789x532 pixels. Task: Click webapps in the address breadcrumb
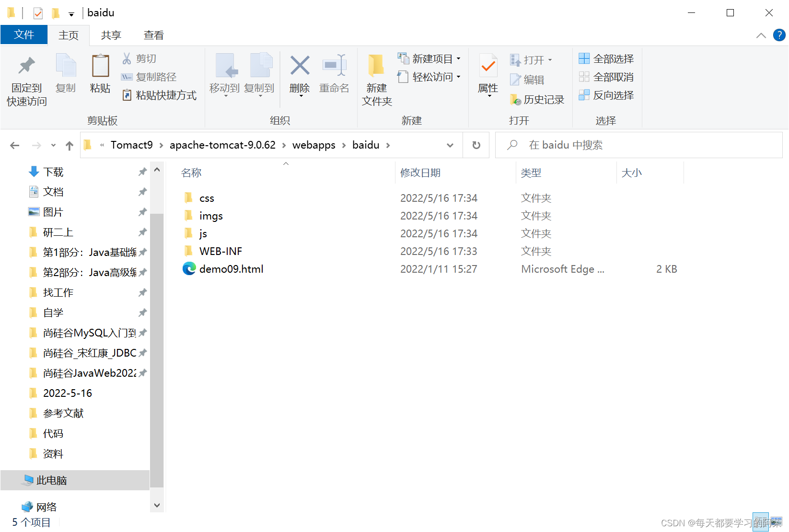click(314, 145)
